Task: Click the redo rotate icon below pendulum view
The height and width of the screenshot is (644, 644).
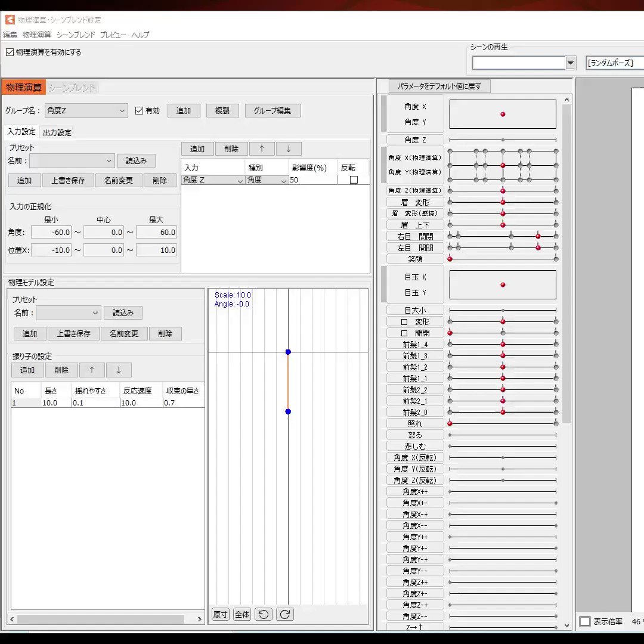Action: coord(285,614)
